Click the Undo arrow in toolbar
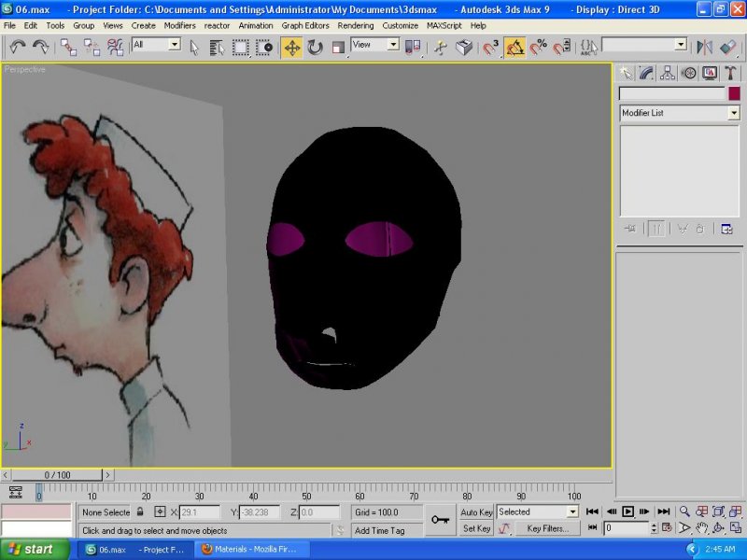Image resolution: width=747 pixels, height=560 pixels. (18, 47)
